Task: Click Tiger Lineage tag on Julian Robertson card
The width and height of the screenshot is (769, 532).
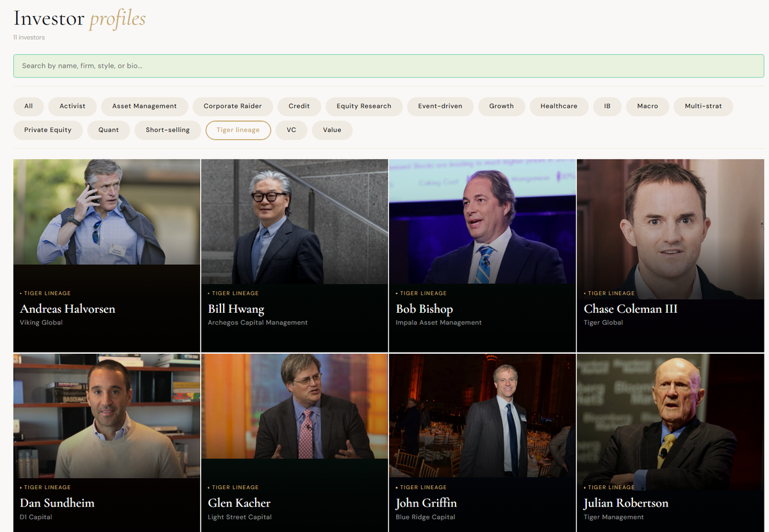Action: (x=609, y=488)
